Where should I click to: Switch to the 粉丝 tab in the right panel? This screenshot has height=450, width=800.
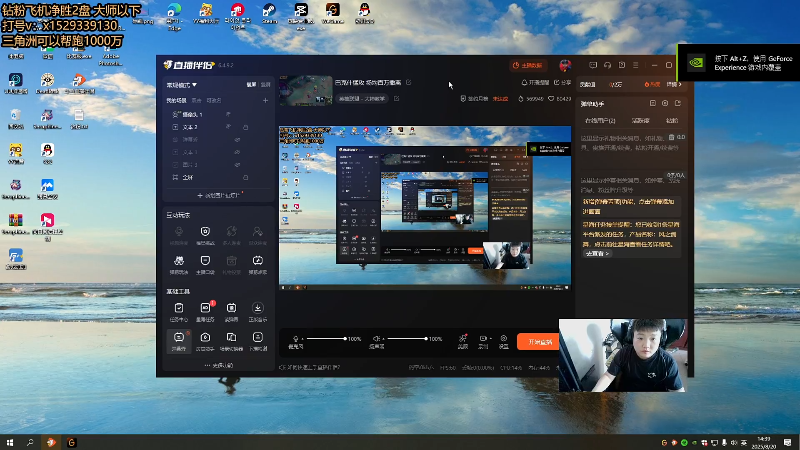(x=672, y=120)
